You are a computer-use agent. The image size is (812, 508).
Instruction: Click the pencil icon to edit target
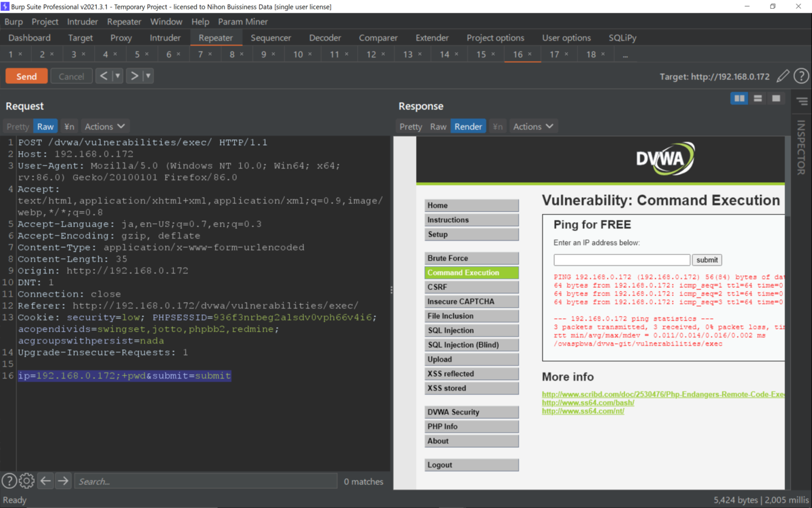point(783,77)
